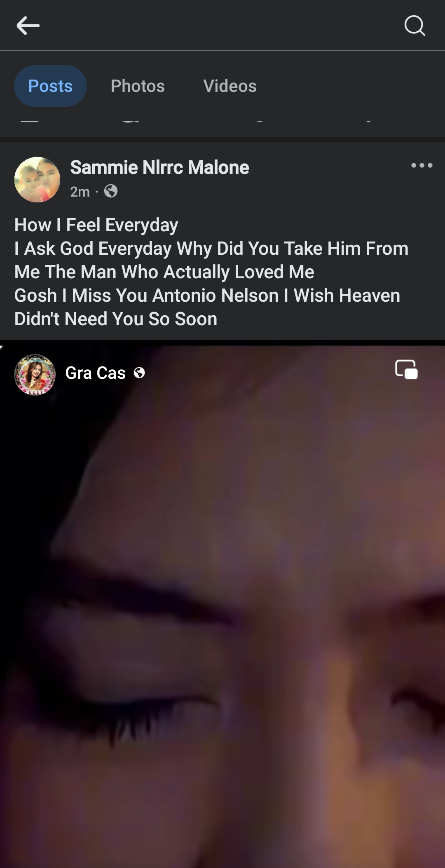Open the Gra Cas name link

95,373
